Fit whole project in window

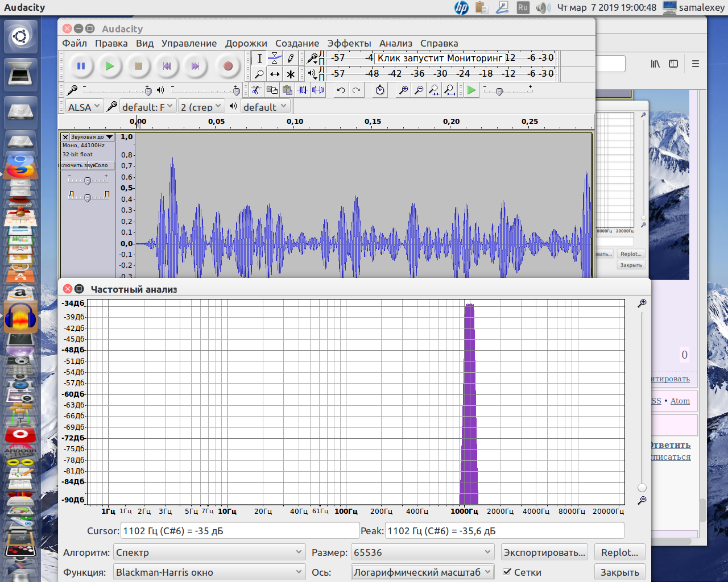[x=449, y=90]
